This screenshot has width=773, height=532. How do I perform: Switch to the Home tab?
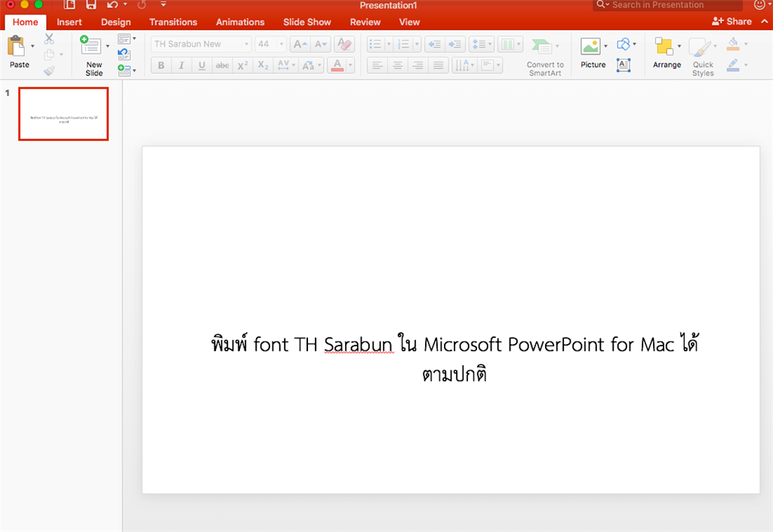tap(25, 22)
